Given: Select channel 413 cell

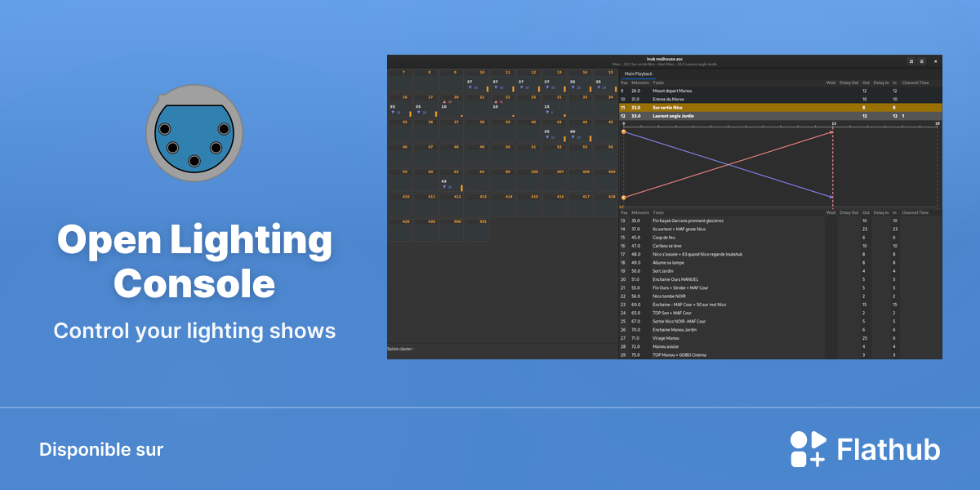Looking at the screenshot, I should (478, 205).
